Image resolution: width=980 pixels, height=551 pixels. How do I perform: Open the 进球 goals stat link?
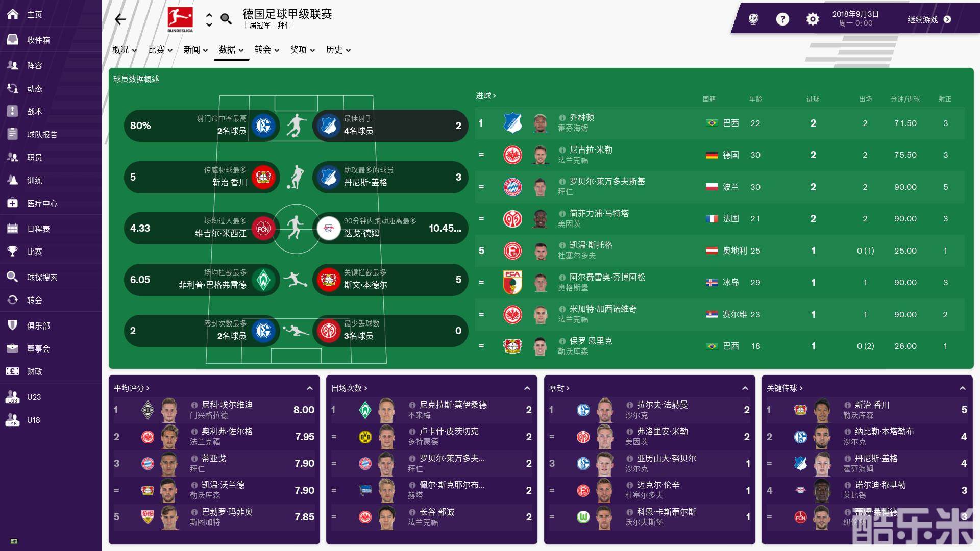point(485,96)
